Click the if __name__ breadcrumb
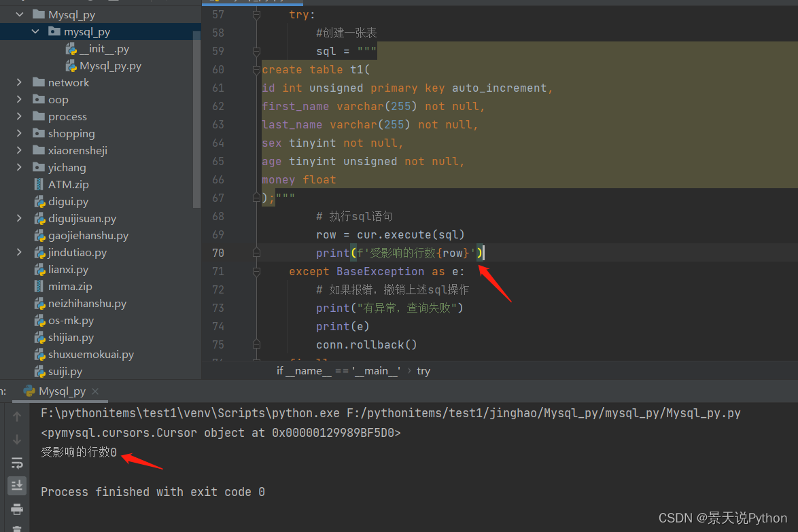The image size is (798, 532). [x=339, y=371]
